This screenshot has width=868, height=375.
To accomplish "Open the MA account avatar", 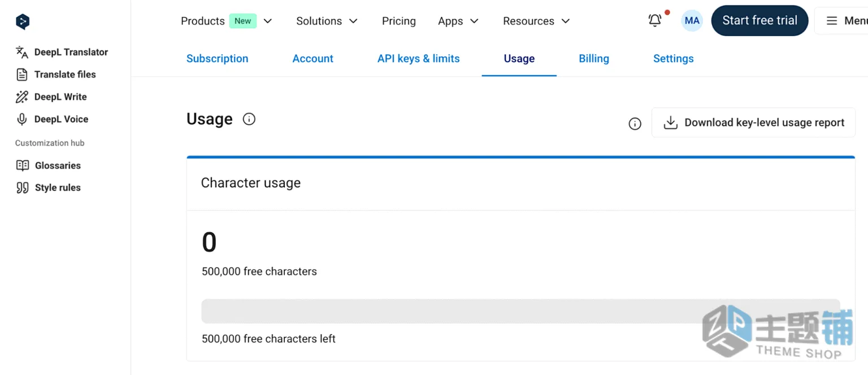I will point(692,21).
